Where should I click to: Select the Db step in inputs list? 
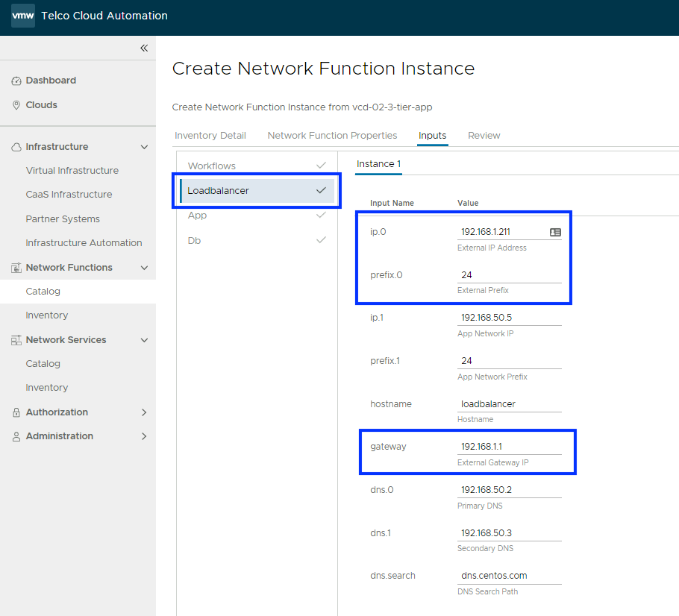pyautogui.click(x=194, y=241)
